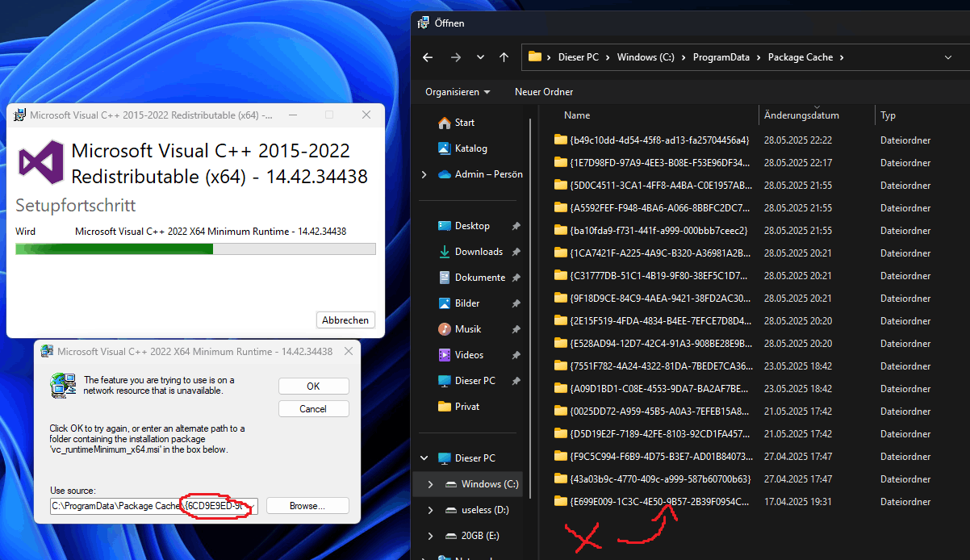Open the Desktop quick access item
The width and height of the screenshot is (970, 560).
click(472, 226)
